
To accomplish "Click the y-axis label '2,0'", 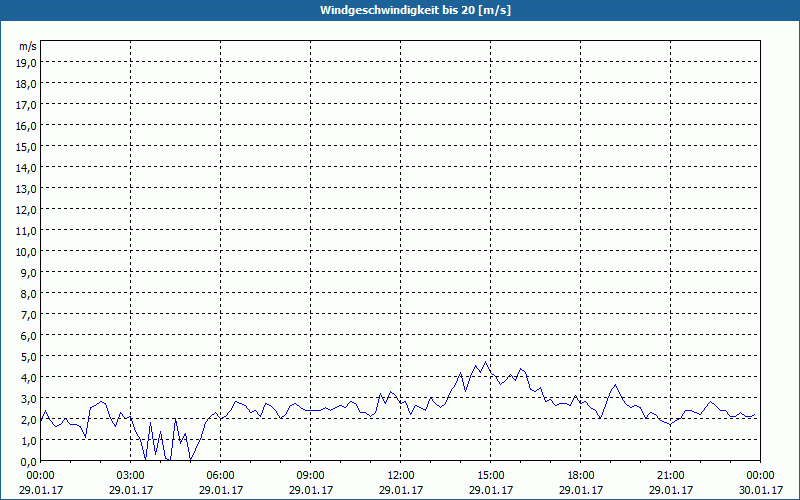I will tap(30, 420).
